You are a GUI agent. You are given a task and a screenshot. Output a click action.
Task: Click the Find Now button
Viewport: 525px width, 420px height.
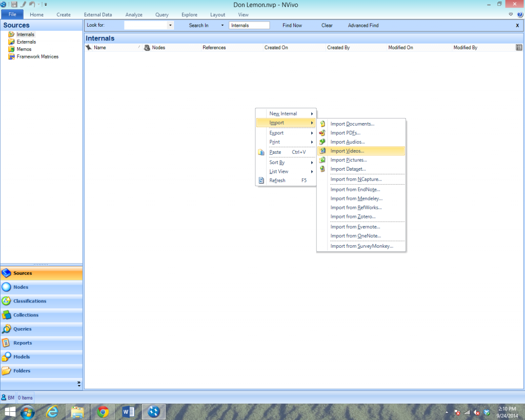pos(292,26)
